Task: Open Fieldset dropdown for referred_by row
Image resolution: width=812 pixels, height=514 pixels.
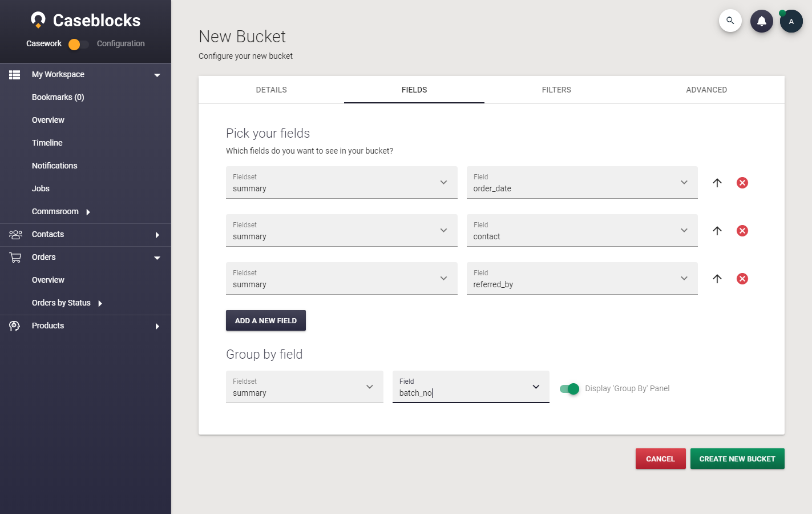Action: coord(342,279)
